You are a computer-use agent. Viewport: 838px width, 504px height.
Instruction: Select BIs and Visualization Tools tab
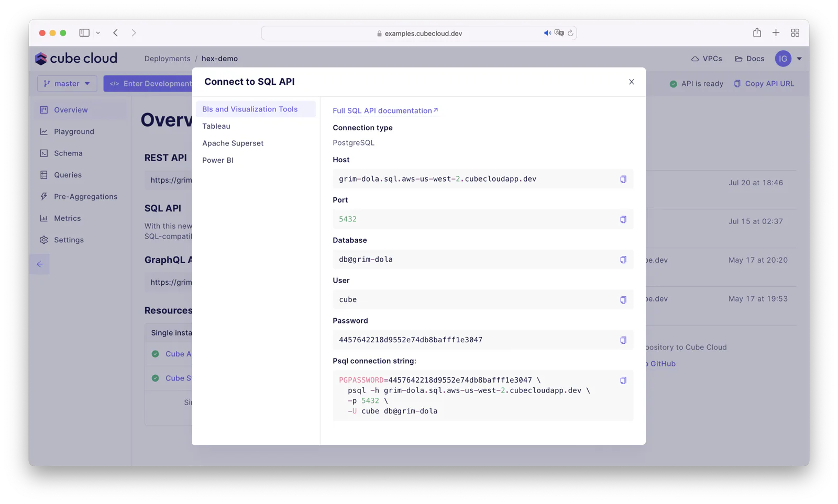(256, 109)
